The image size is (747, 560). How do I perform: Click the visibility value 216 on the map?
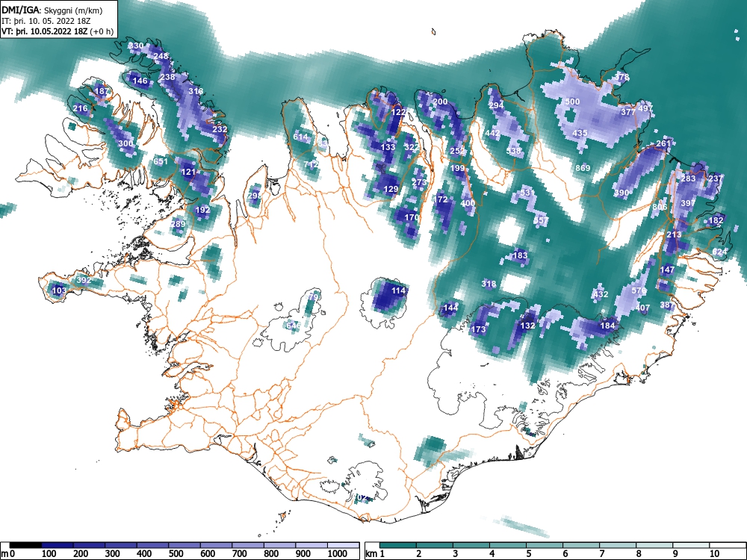(81, 108)
